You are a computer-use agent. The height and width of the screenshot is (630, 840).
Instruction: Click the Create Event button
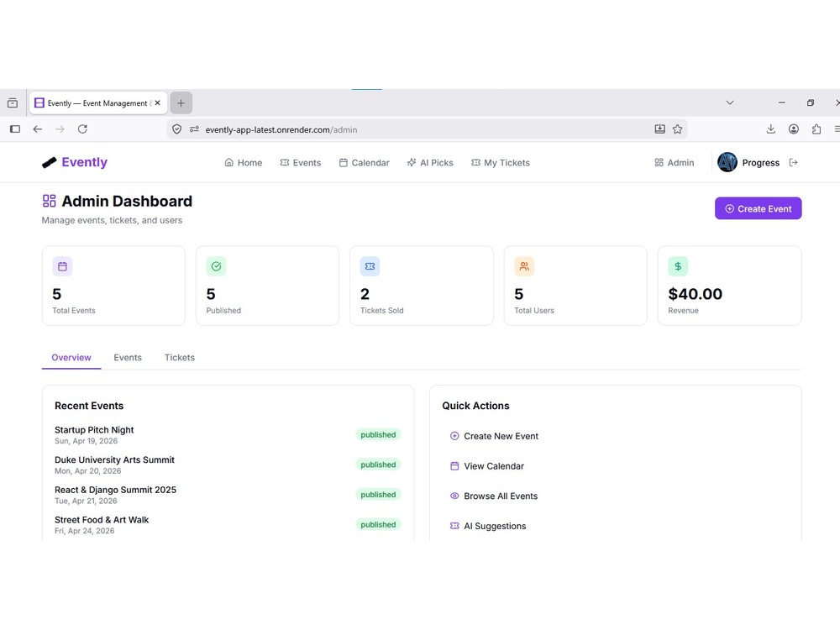click(758, 208)
